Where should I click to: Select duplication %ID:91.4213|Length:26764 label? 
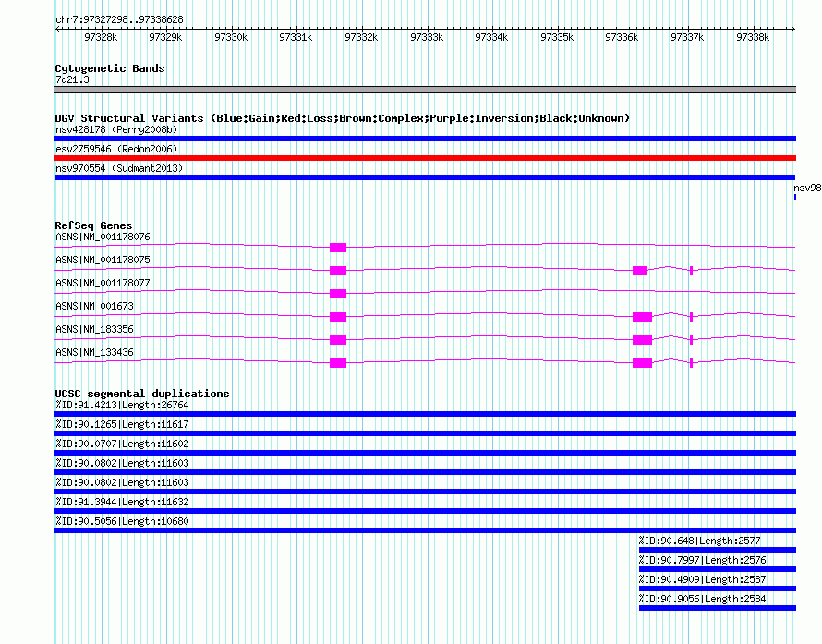(x=122, y=406)
